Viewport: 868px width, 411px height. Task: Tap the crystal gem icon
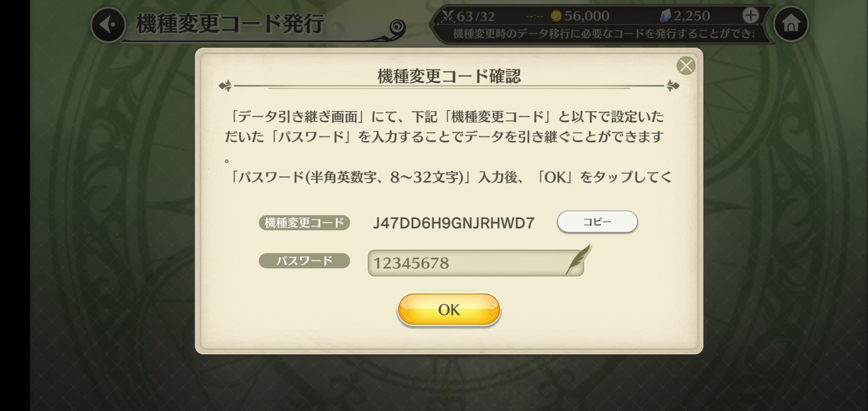(x=665, y=16)
